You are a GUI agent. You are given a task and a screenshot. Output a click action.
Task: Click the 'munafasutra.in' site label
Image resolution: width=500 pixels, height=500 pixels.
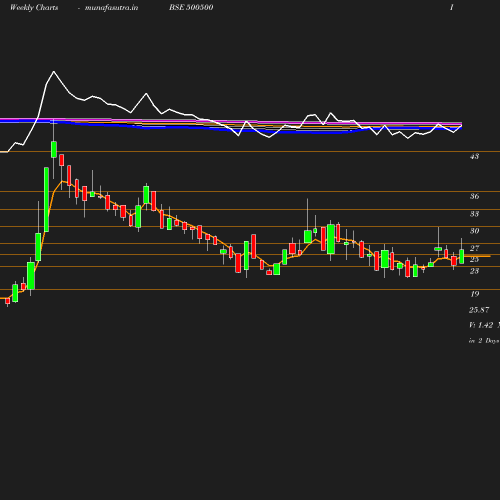(x=111, y=8)
